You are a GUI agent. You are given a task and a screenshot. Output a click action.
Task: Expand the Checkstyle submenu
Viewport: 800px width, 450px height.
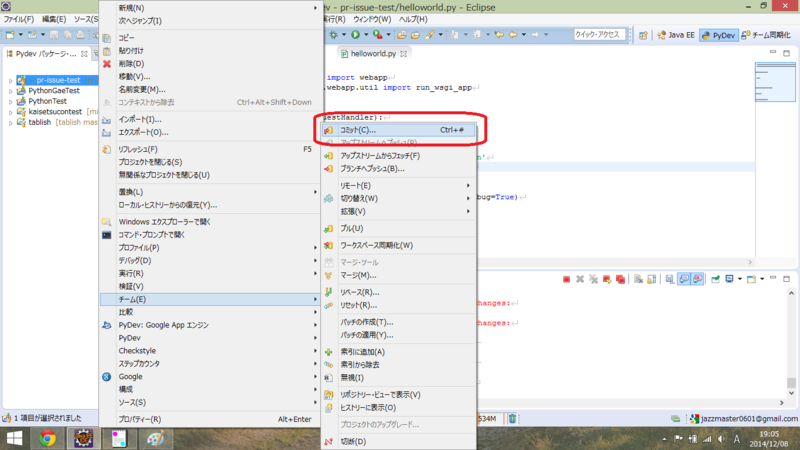210,351
